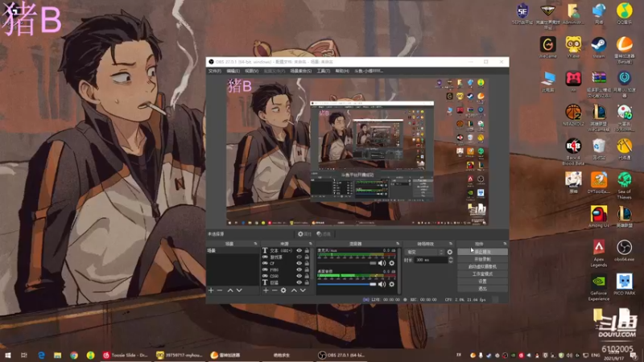Pop out the scenes (场景) dock panel
The image size is (644, 362).
[x=255, y=244]
